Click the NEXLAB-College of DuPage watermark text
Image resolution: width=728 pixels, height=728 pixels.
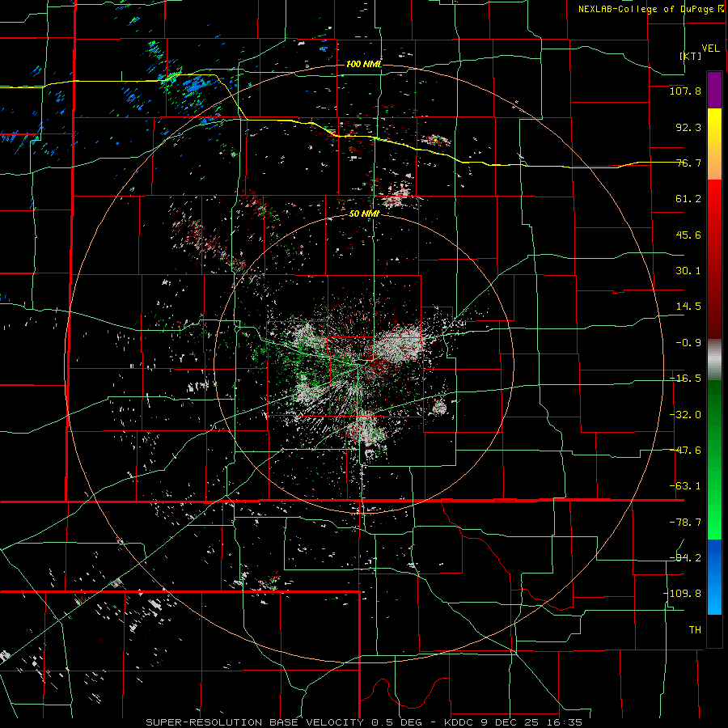[x=650, y=9]
